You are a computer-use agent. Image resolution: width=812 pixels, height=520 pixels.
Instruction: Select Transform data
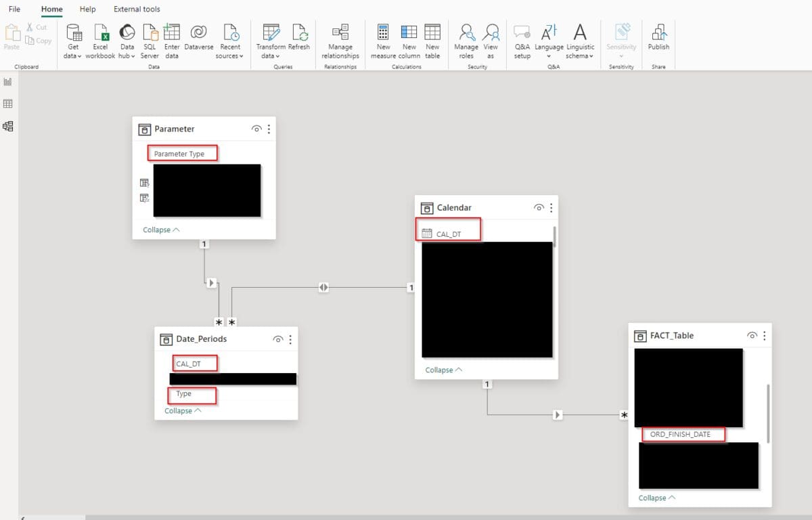[x=270, y=39]
